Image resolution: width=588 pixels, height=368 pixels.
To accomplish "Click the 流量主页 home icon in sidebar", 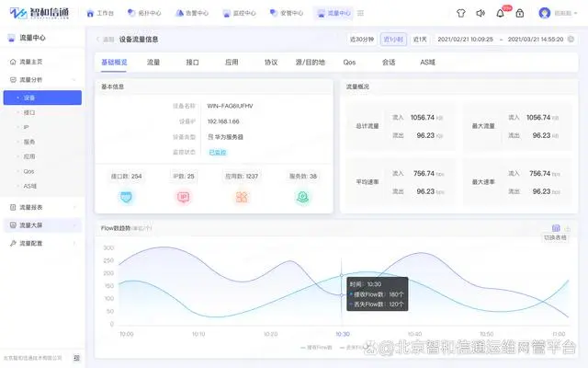I will coord(13,62).
